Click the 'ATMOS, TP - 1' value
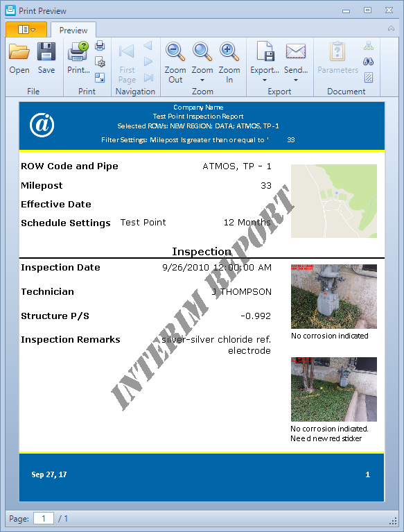The image size is (404, 532). point(237,166)
